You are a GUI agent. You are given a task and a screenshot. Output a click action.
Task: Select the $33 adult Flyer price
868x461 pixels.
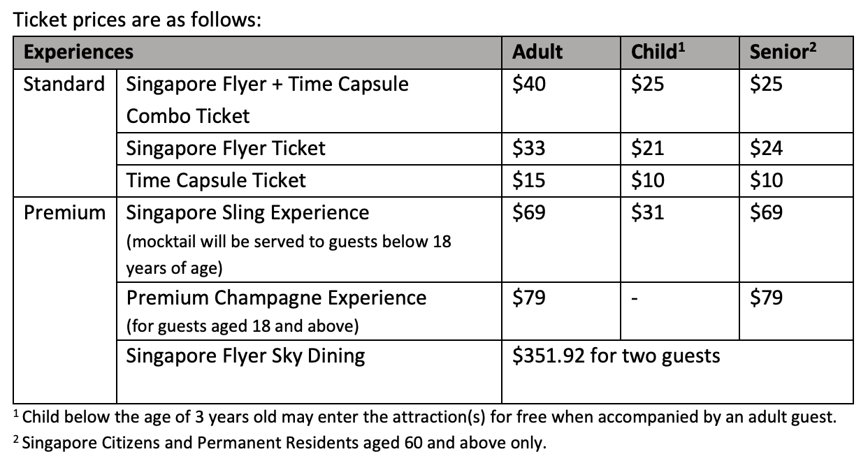click(529, 148)
